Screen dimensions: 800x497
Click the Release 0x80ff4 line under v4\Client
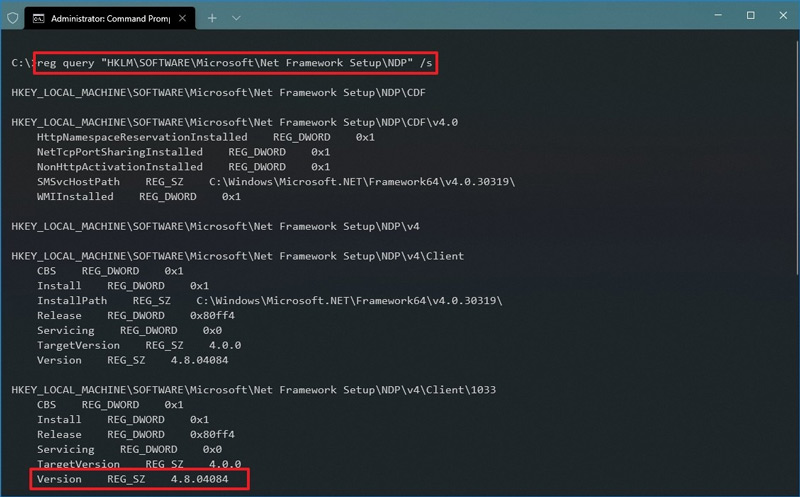click(136, 316)
